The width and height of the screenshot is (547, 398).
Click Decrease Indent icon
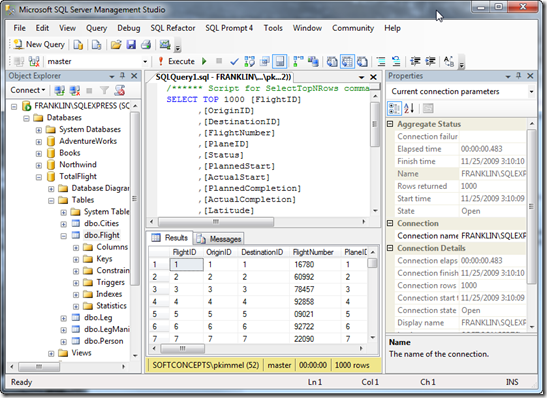click(x=415, y=61)
